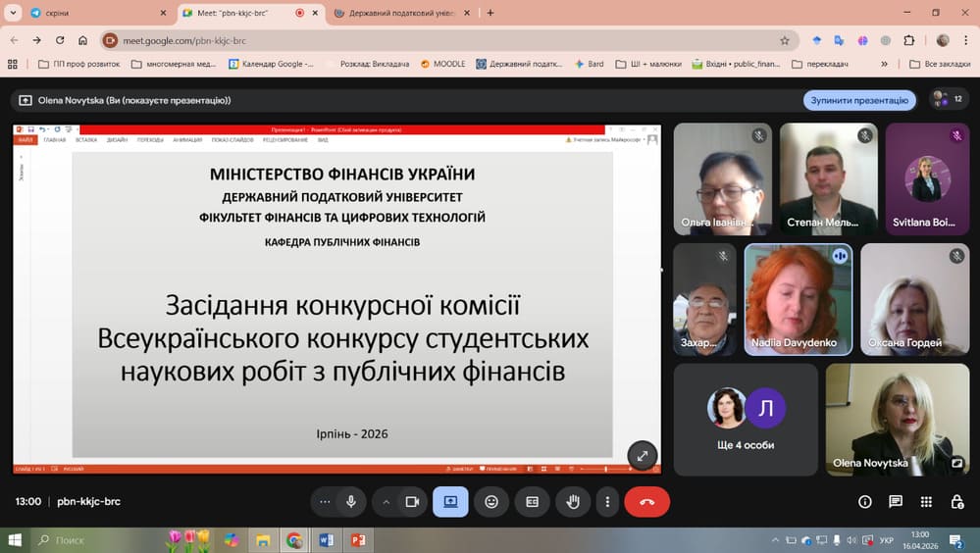Click the "Ще 4 особи" participants tile
The image size is (980, 553).
click(x=746, y=420)
